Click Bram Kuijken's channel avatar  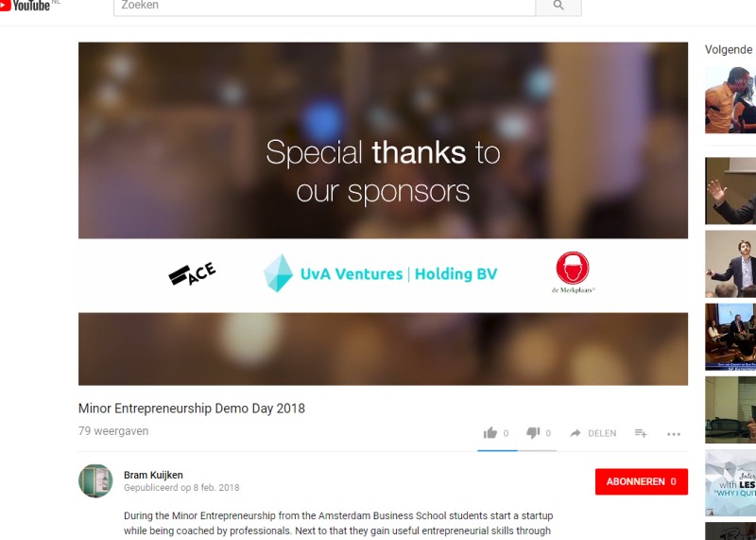pos(95,480)
